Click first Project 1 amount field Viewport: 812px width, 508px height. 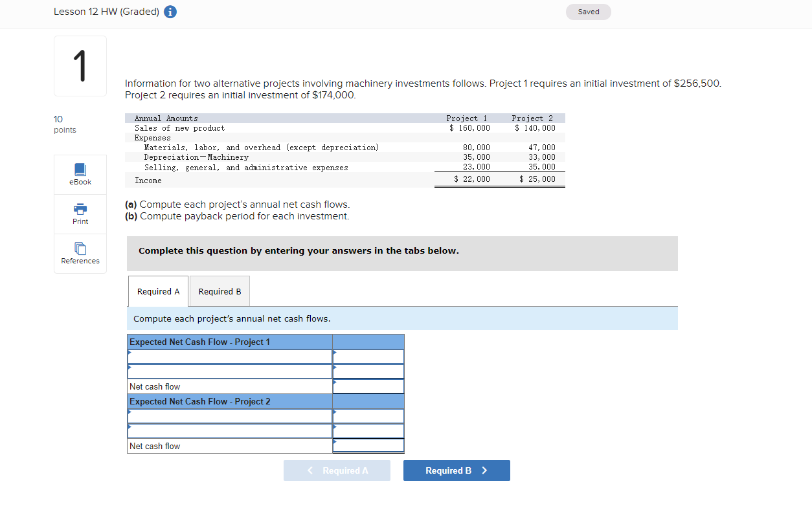tap(368, 357)
